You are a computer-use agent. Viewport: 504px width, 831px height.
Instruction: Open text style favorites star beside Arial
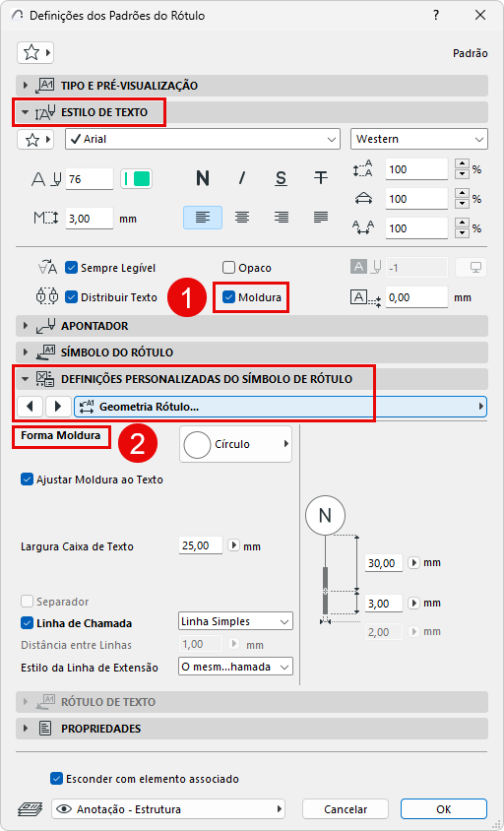[35, 140]
